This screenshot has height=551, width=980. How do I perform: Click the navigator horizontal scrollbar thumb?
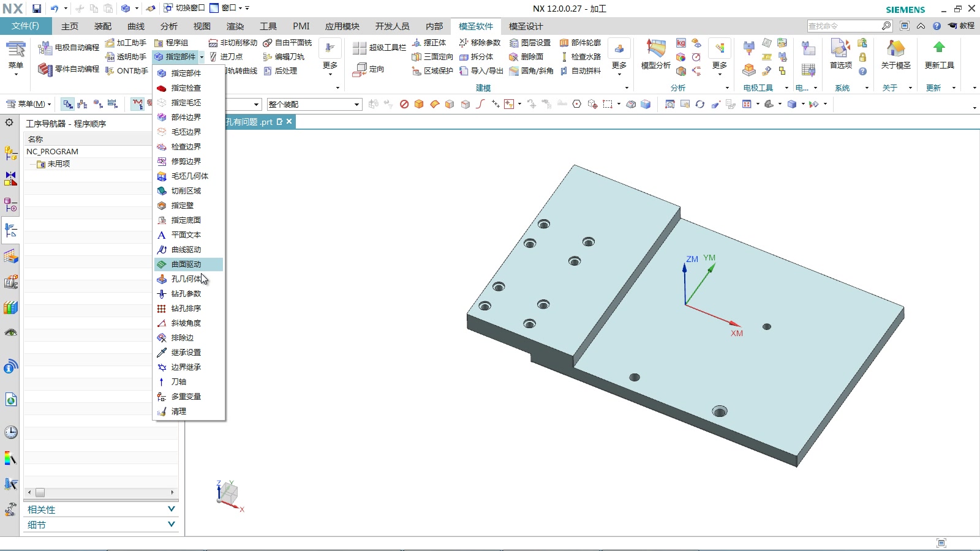pos(40,492)
